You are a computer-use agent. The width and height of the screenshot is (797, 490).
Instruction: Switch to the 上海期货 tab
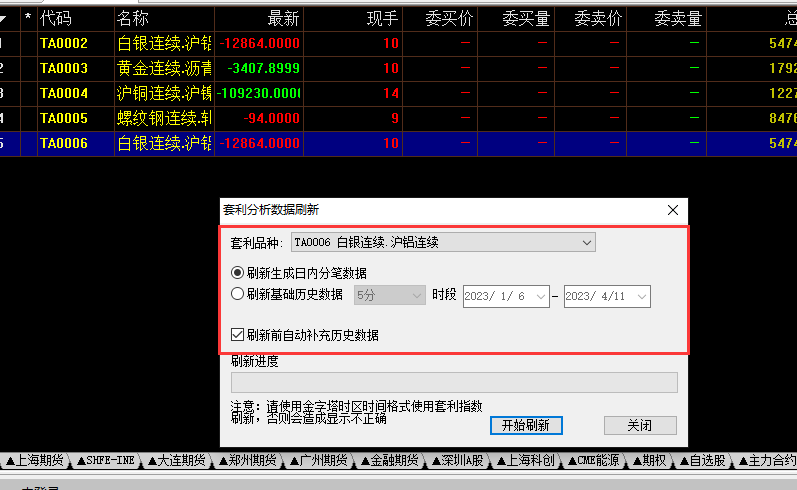pyautogui.click(x=36, y=461)
